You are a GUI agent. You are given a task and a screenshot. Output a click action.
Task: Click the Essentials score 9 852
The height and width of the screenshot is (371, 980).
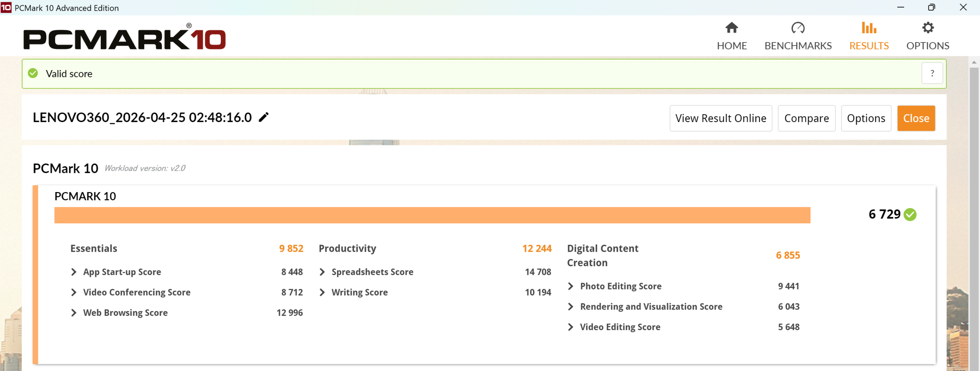point(291,248)
